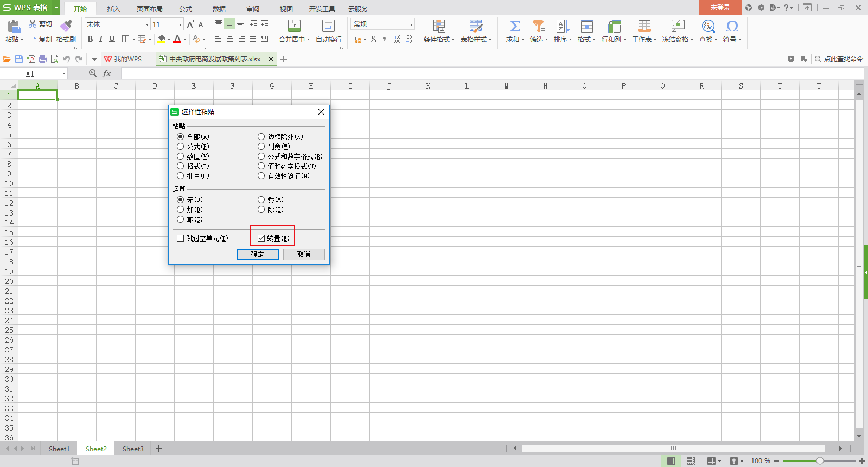Enable Skip blanks (跳过空单元) checkbox
Image resolution: width=868 pixels, height=467 pixels.
[181, 238]
